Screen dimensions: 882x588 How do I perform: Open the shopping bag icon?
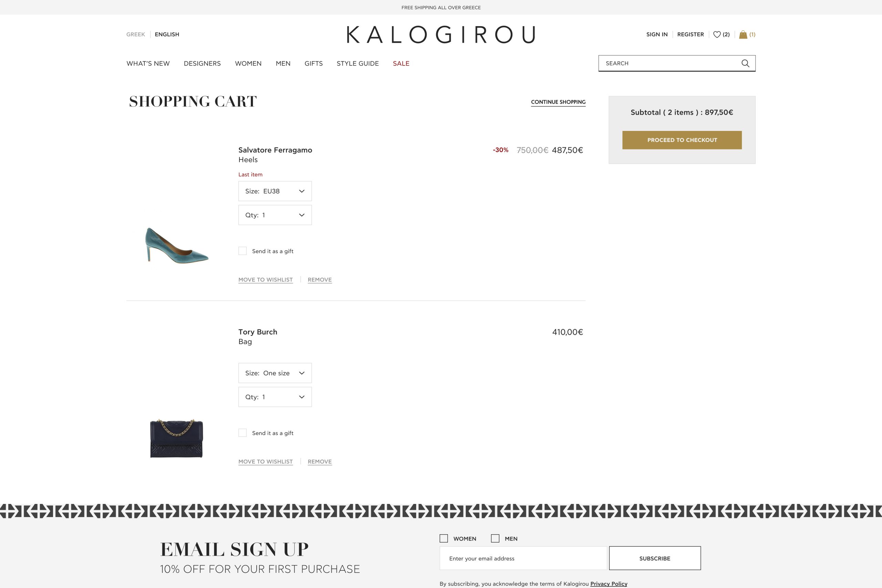point(743,34)
